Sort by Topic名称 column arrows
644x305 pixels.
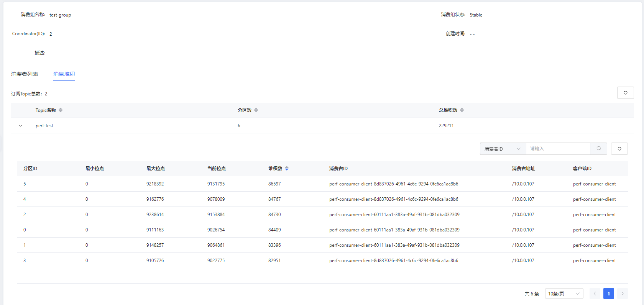[61, 110]
